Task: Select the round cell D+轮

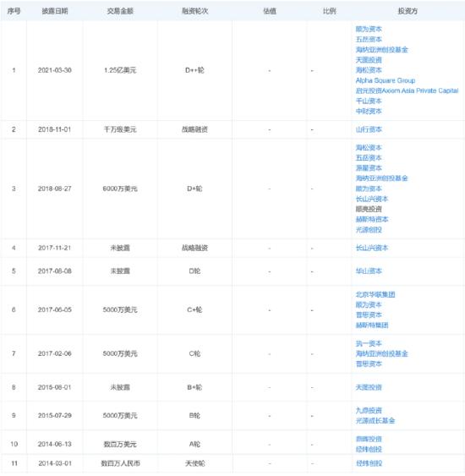Action: (194, 189)
